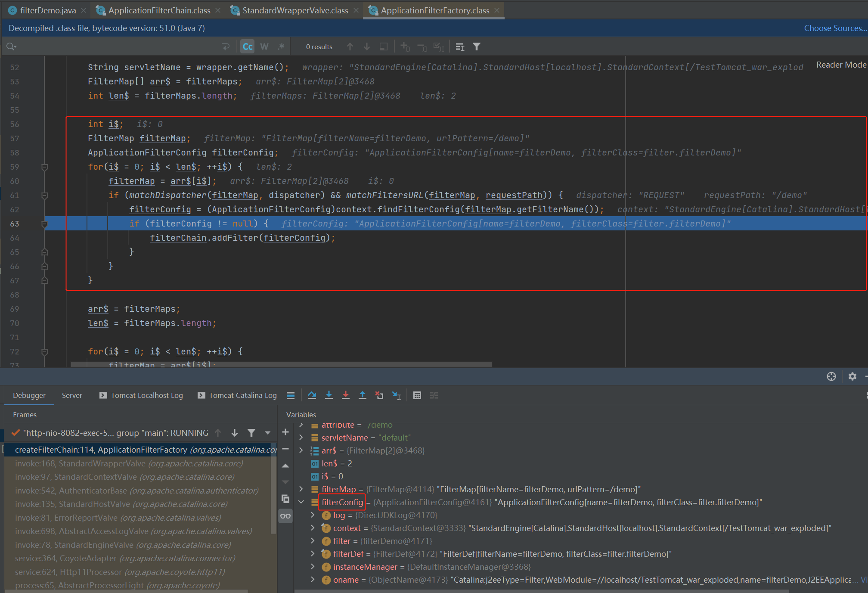Screen dimensions: 868x593
Task: Open the Evaluate Expression calculator icon
Action: click(x=417, y=395)
